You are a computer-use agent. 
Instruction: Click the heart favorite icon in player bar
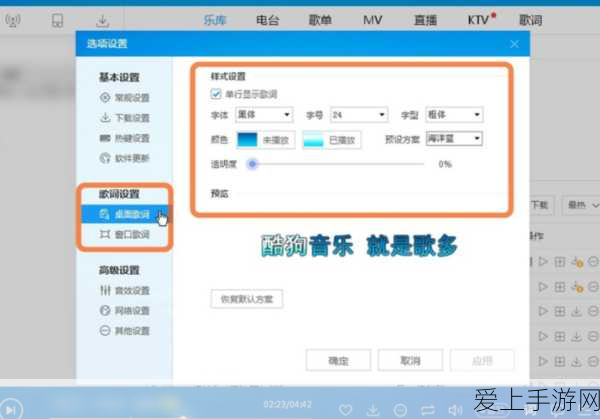345,410
